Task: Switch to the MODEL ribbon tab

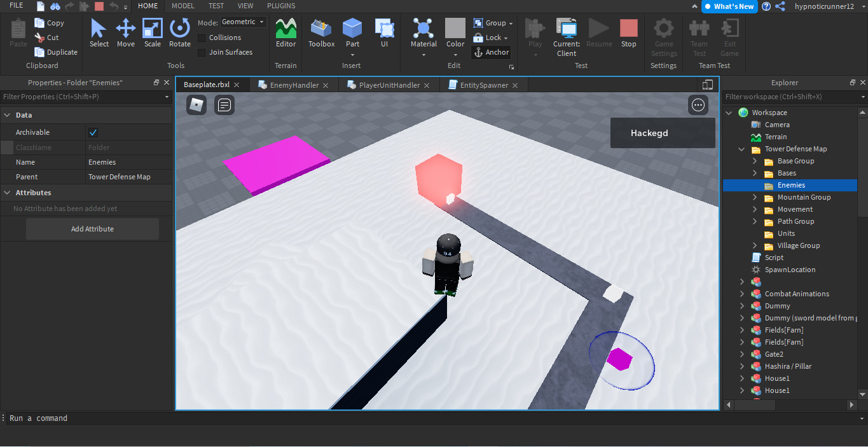Action: tap(183, 6)
